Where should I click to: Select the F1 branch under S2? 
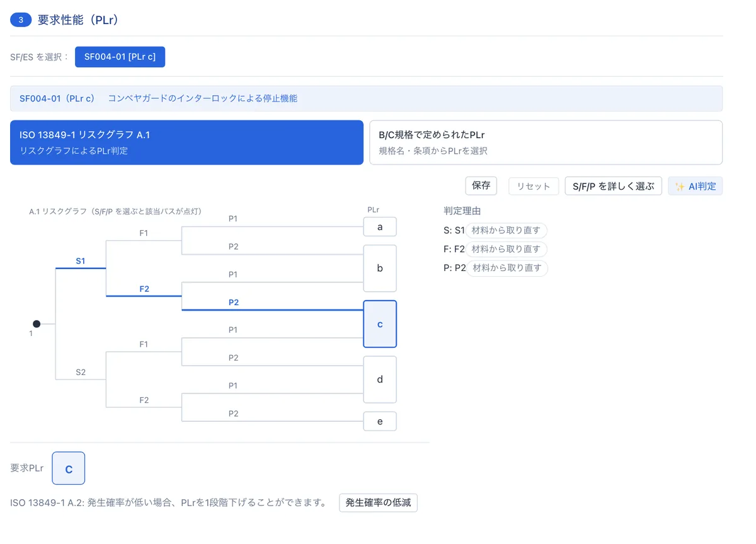144,344
